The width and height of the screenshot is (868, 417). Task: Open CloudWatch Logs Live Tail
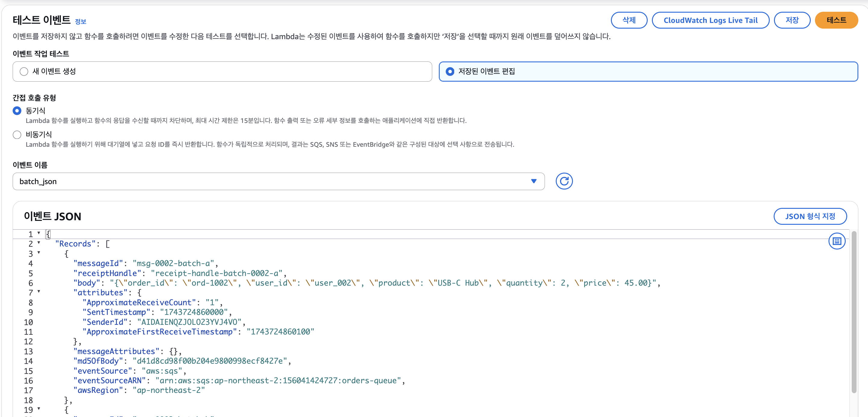coord(710,20)
